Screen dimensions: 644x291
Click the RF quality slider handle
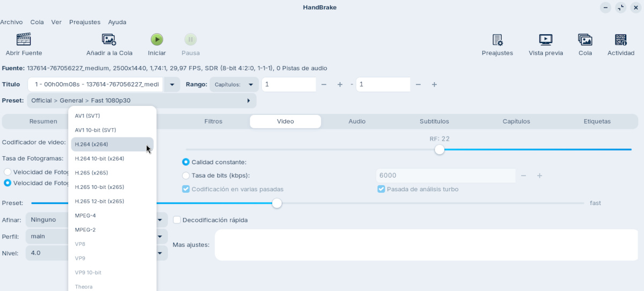pos(440,149)
